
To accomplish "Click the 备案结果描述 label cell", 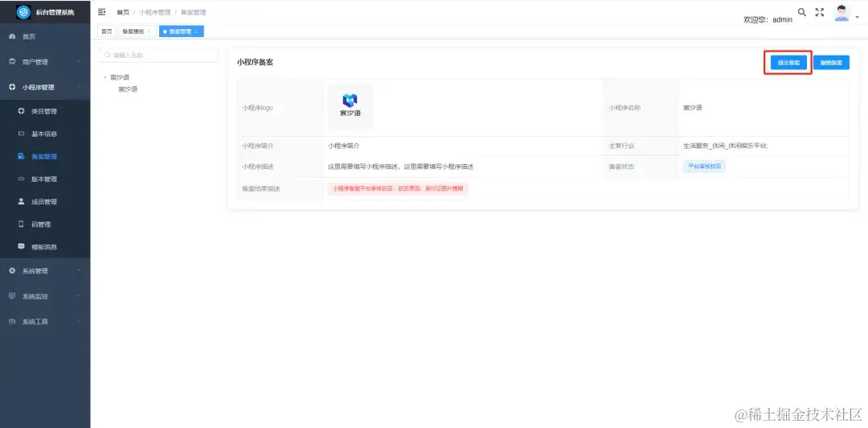I will pos(280,188).
